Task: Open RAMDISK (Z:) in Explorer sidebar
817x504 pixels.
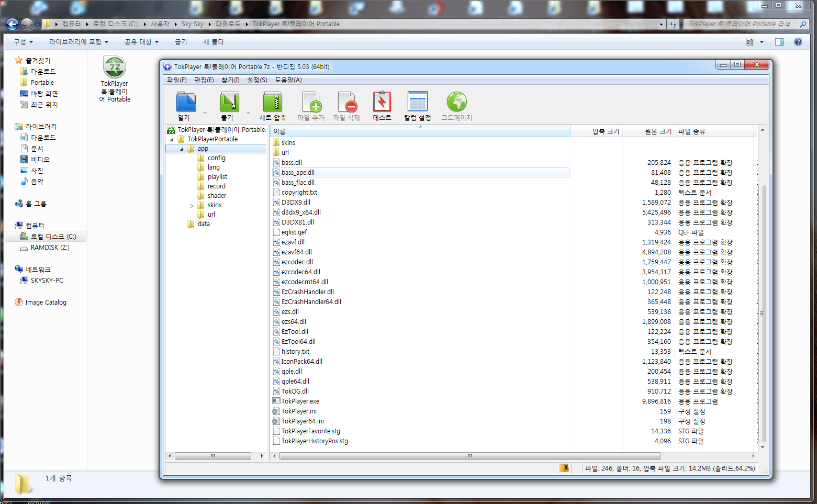Action: (x=44, y=248)
